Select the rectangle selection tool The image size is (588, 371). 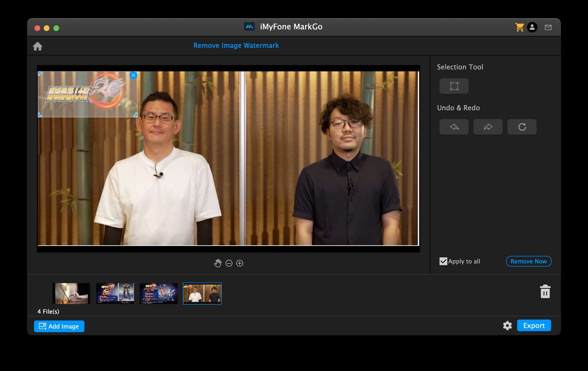[454, 86]
